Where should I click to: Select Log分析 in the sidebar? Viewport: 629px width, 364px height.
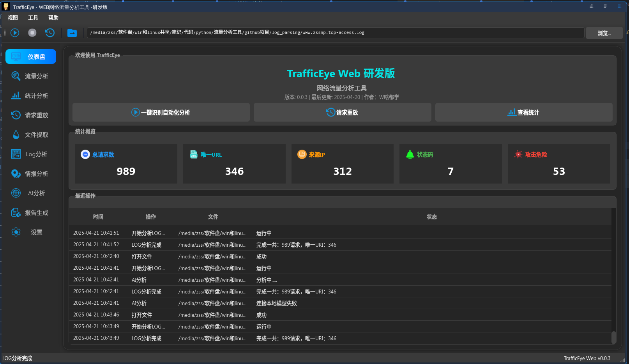coord(30,154)
